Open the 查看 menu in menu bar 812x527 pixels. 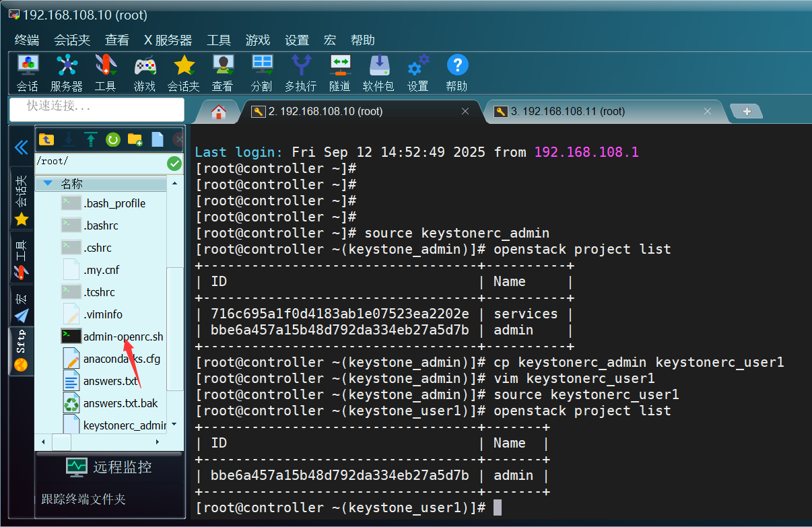tap(117, 40)
